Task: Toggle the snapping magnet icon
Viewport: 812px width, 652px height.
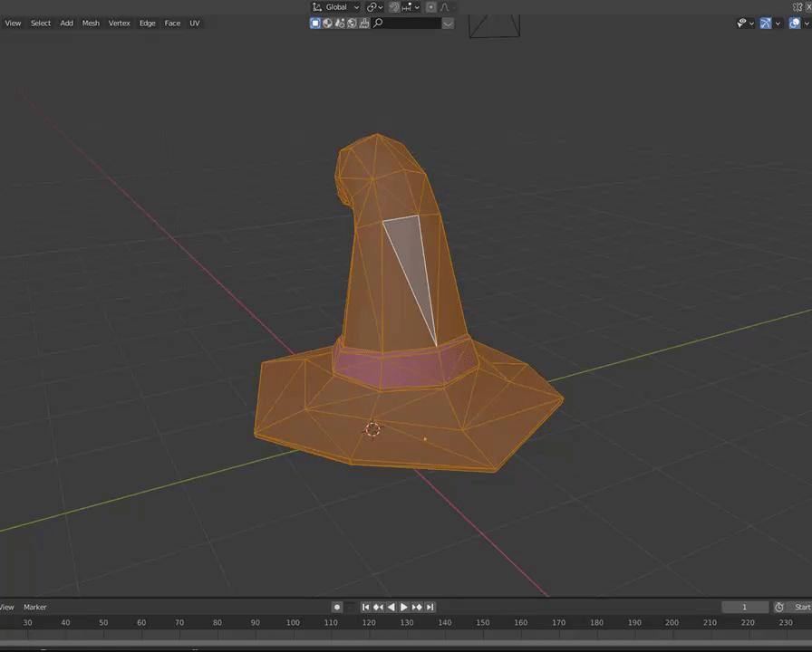Action: tap(394, 7)
